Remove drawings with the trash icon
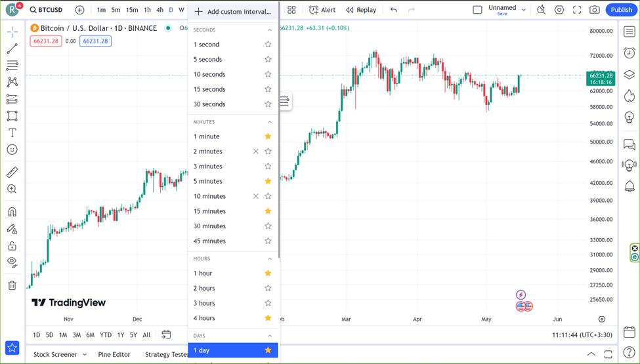The image size is (640, 364). (x=12, y=285)
